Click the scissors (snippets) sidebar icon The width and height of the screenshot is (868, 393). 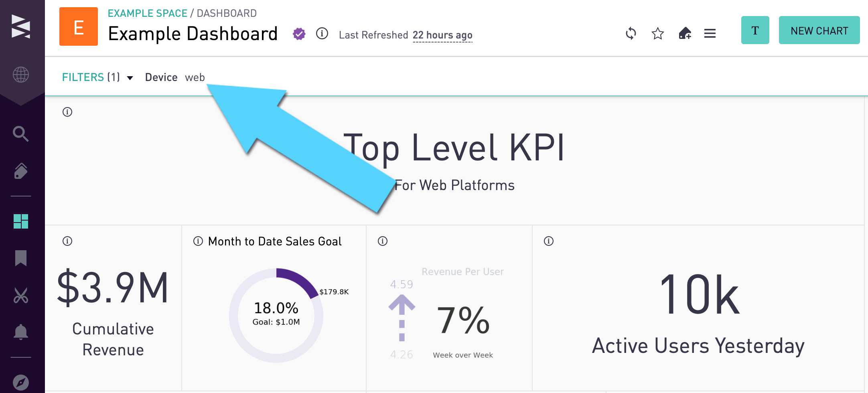click(21, 296)
